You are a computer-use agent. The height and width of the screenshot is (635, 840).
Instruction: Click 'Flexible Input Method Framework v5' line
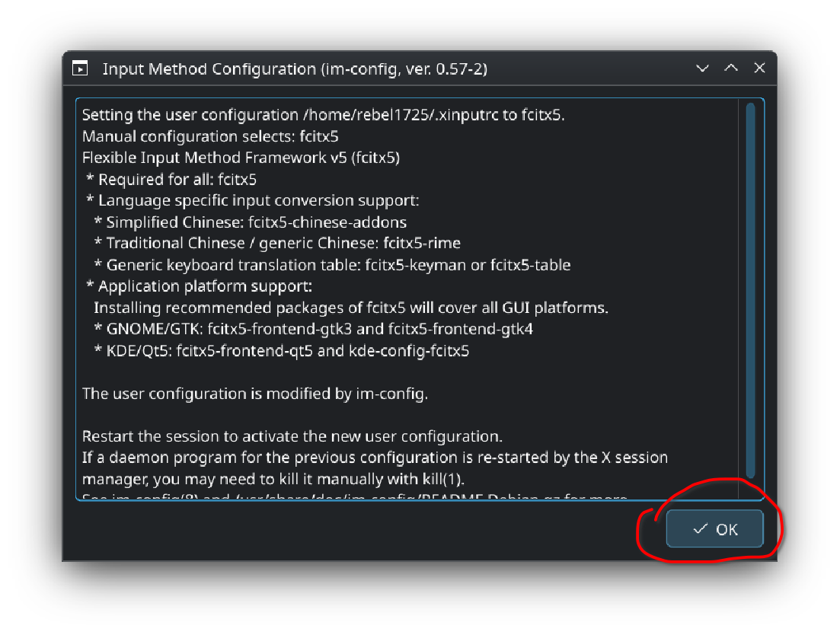click(x=241, y=158)
